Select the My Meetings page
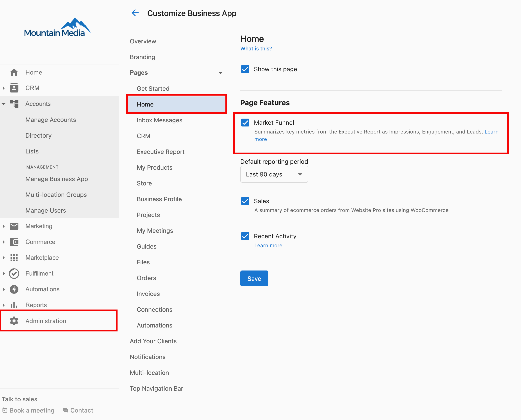This screenshot has height=420, width=521. point(155,231)
